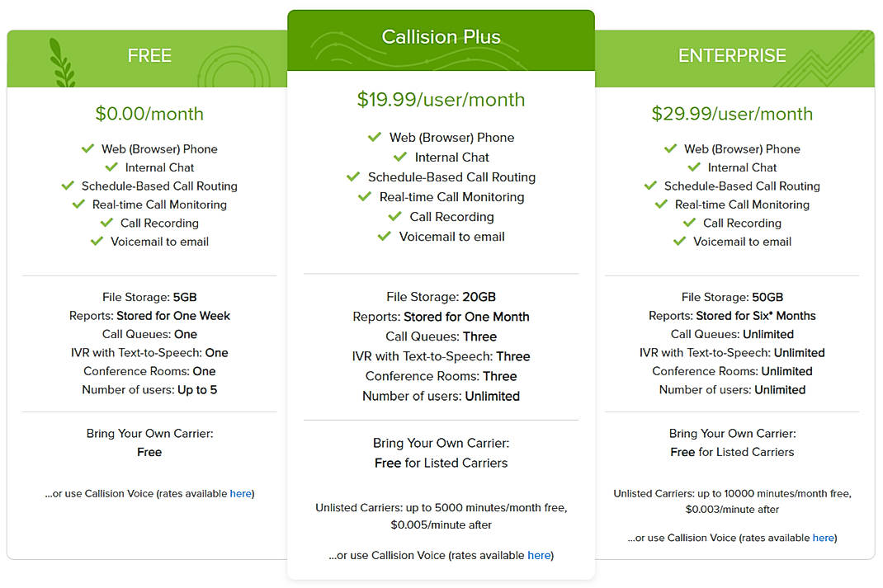883x588 pixels.
Task: Click the $29.99/user/month price text
Action: click(732, 114)
